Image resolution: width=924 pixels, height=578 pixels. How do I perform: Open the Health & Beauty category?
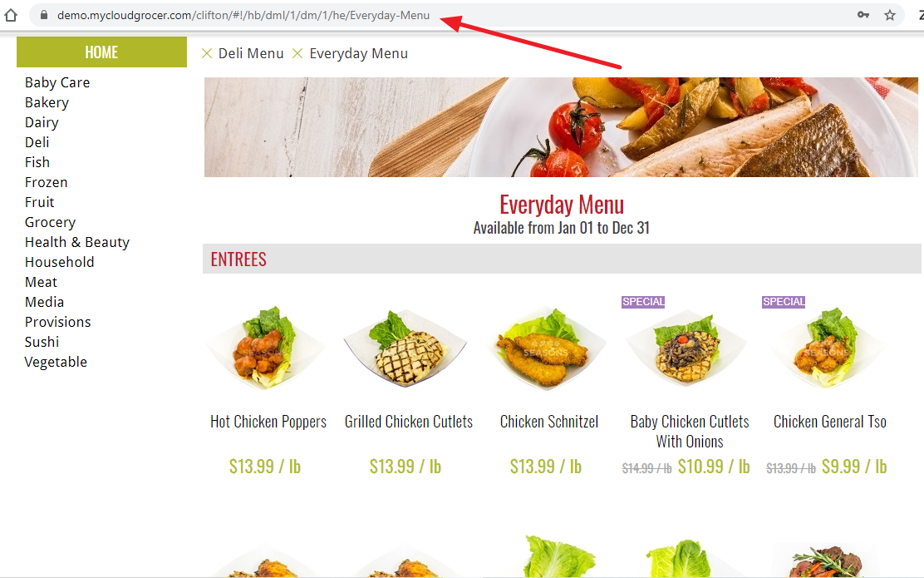click(77, 242)
